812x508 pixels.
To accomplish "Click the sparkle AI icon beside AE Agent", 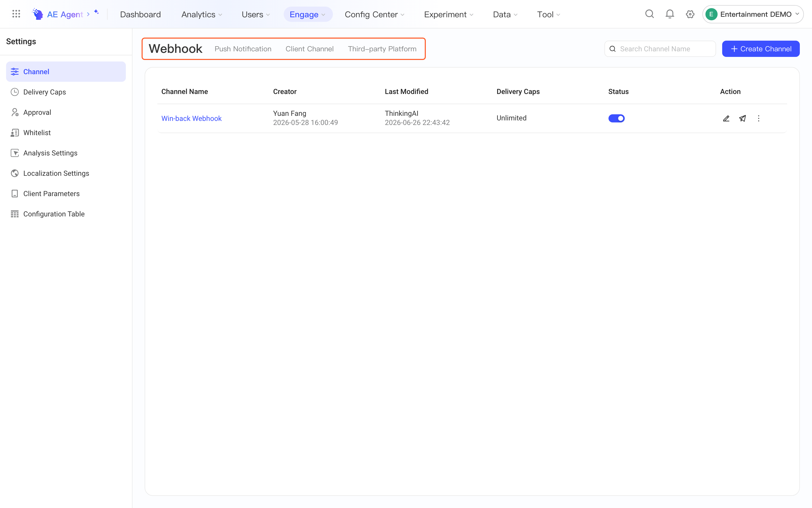I will tap(96, 12).
